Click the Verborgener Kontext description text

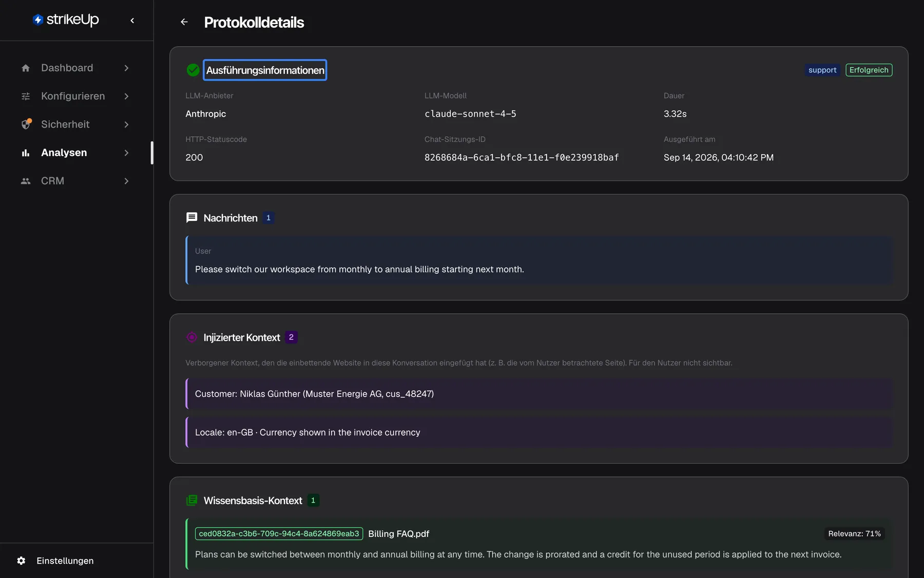click(x=458, y=363)
